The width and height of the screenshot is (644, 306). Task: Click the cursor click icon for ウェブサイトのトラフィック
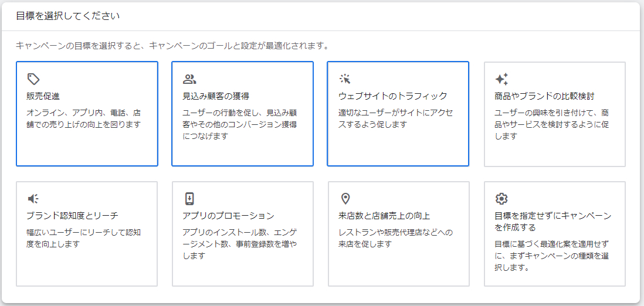coord(345,79)
